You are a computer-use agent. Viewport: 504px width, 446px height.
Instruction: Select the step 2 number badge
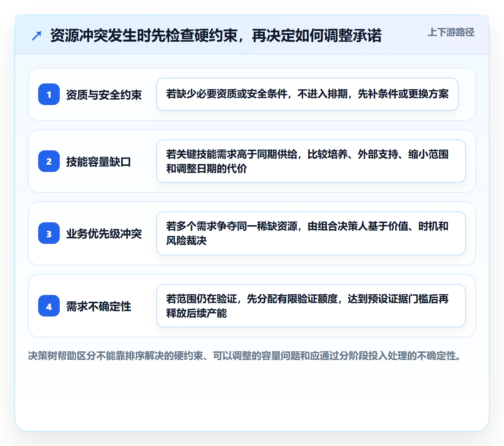tap(49, 161)
